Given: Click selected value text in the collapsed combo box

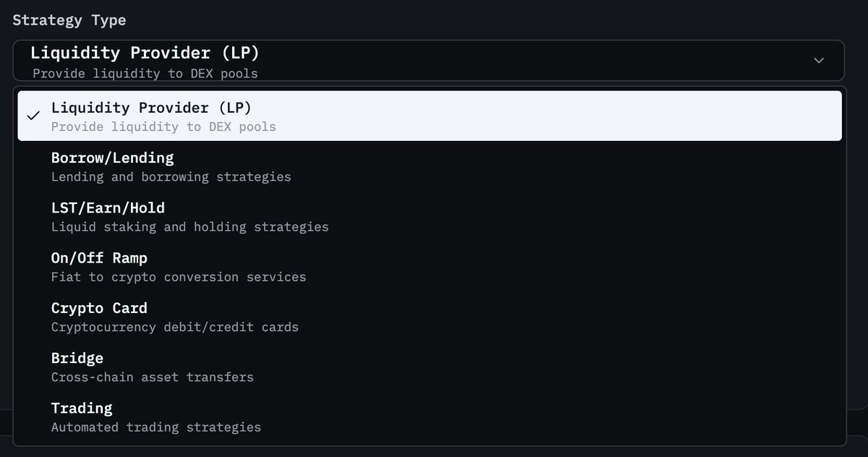Looking at the screenshot, I should [145, 53].
